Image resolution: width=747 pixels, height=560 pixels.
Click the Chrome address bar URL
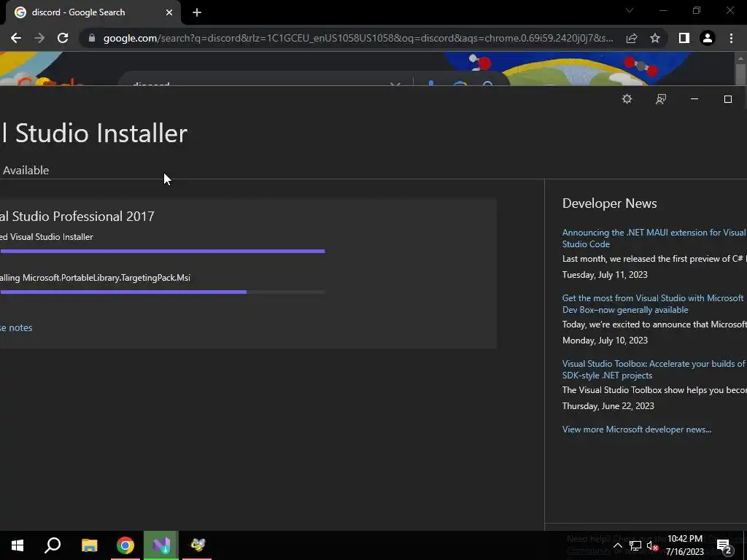357,38
